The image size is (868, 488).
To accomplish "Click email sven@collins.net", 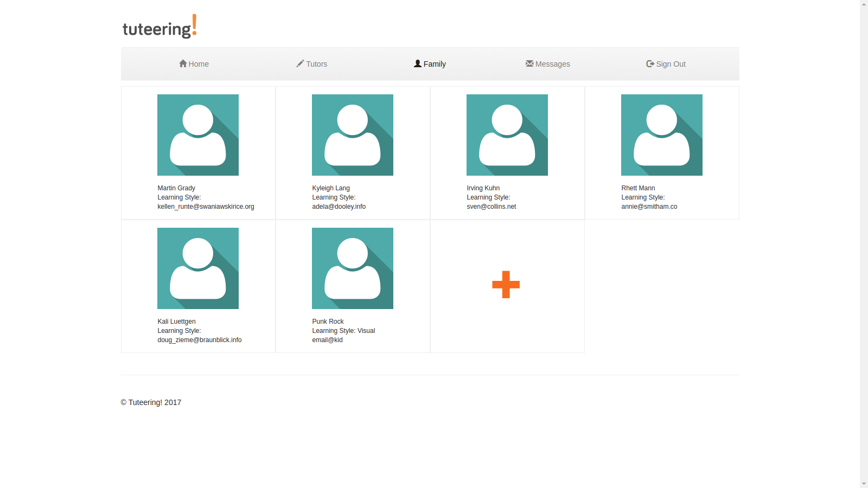I will pyautogui.click(x=492, y=207).
